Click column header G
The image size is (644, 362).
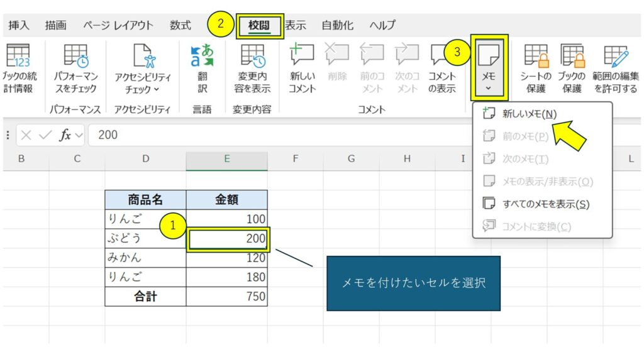(351, 159)
